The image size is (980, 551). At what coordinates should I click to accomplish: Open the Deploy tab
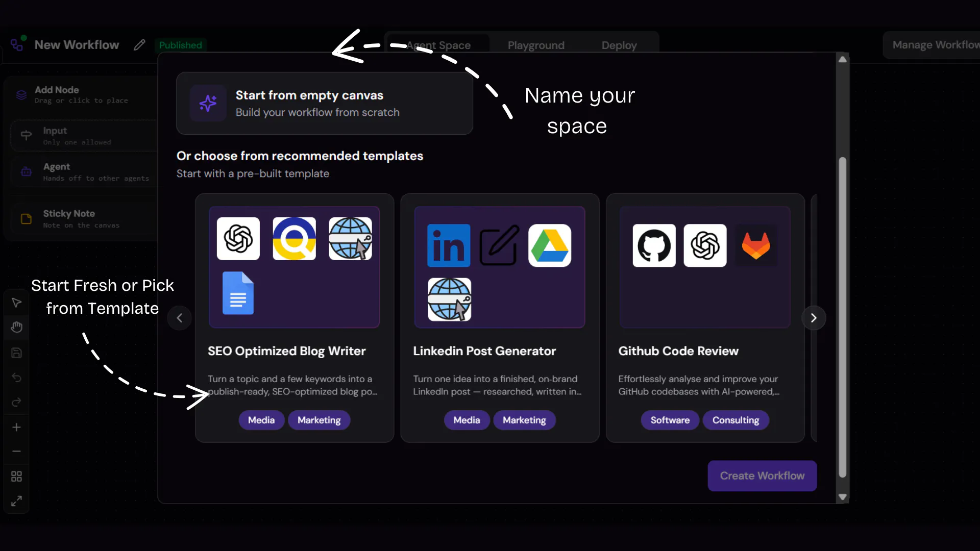click(x=619, y=45)
